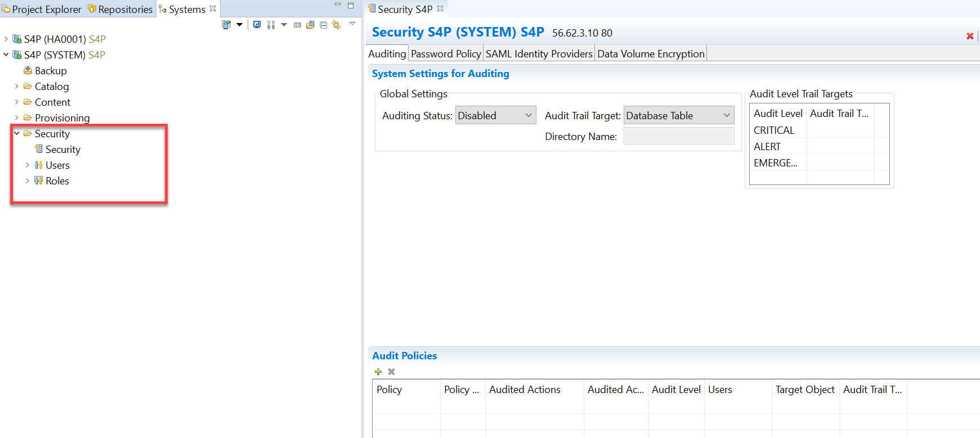Screen dimensions: 980x438
Task: Select the Users tree item
Action: [52, 165]
